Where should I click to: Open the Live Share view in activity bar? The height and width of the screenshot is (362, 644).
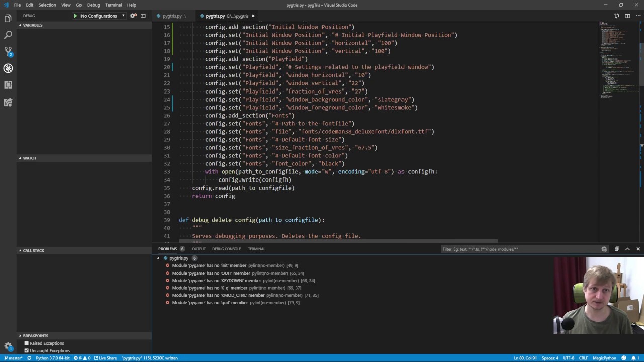8,102
